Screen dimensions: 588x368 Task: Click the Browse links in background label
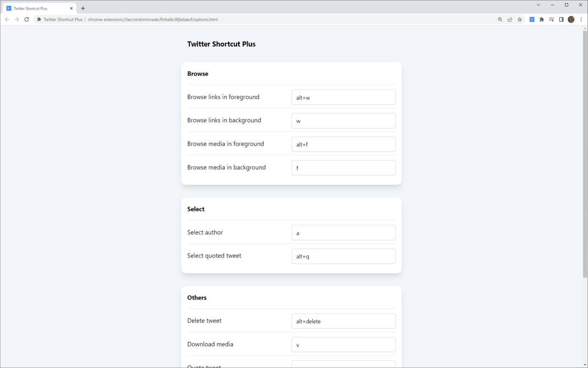224,121
